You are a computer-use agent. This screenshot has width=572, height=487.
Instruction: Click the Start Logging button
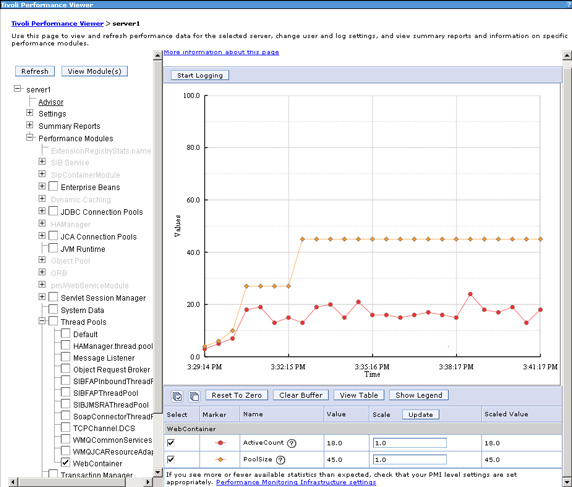pos(200,76)
